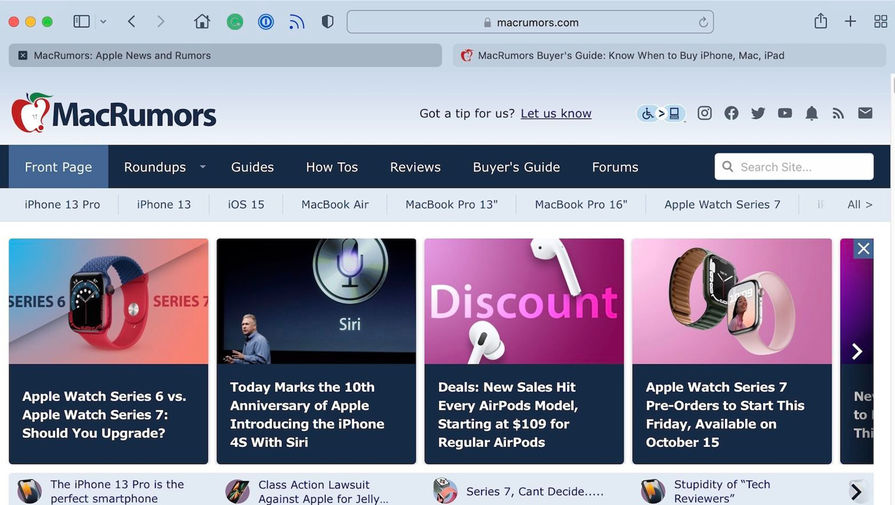Read 'Pre-Orders to Start This Friday' headline

pos(725,415)
